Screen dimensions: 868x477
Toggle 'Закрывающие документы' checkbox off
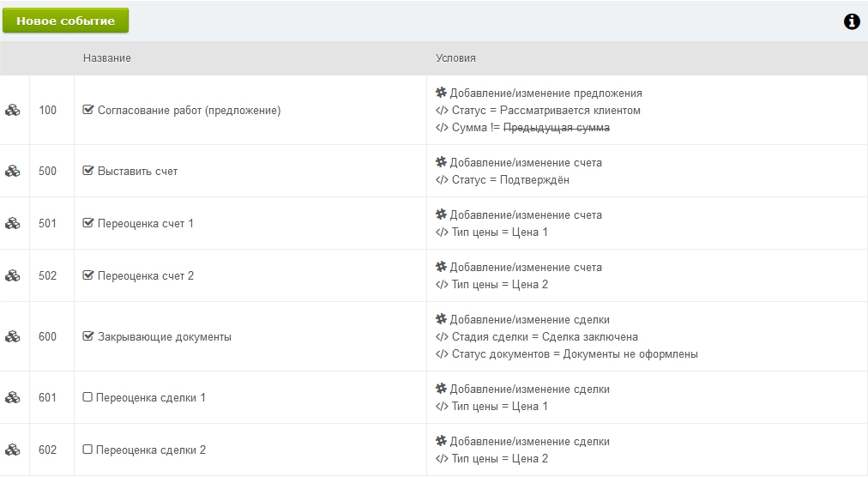point(87,336)
